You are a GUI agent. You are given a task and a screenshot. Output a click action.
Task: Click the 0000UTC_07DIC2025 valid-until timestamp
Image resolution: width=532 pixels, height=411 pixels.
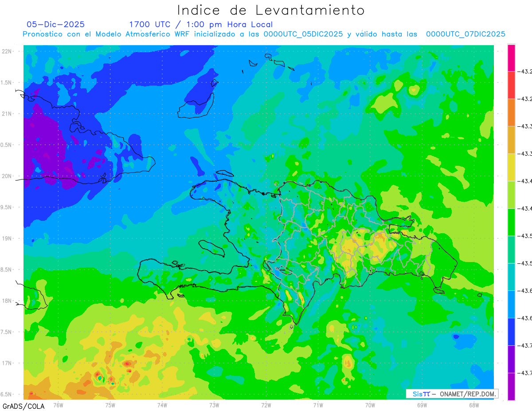465,34
